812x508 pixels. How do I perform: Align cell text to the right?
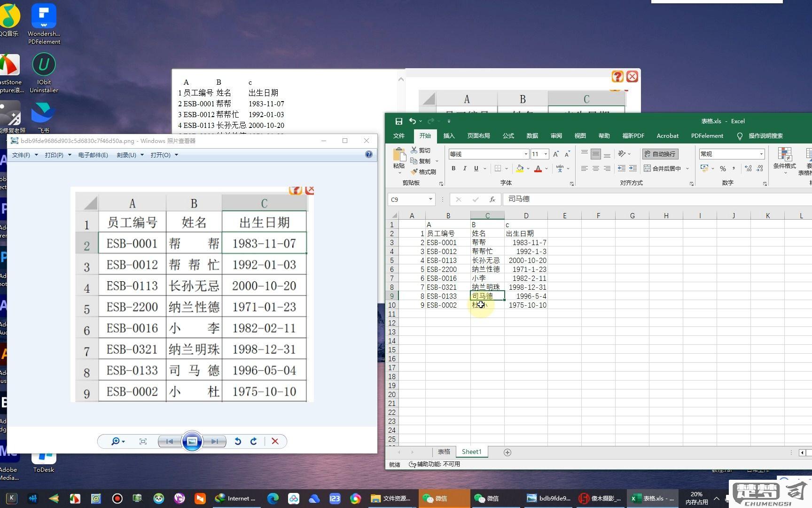click(x=607, y=168)
